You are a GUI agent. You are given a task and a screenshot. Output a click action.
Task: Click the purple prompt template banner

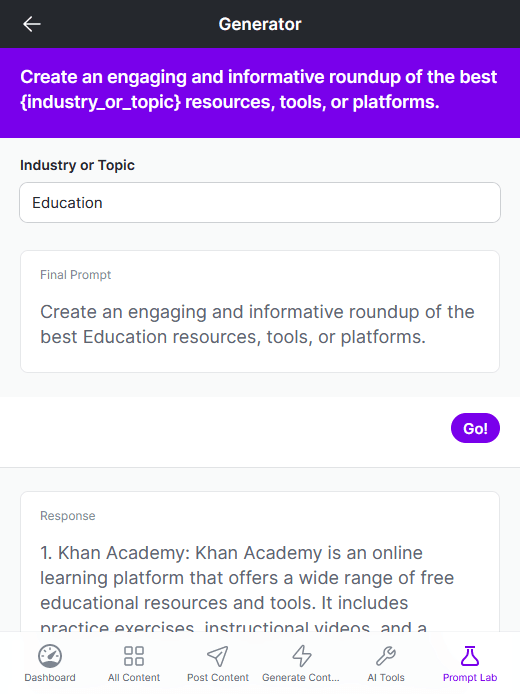[x=260, y=93]
